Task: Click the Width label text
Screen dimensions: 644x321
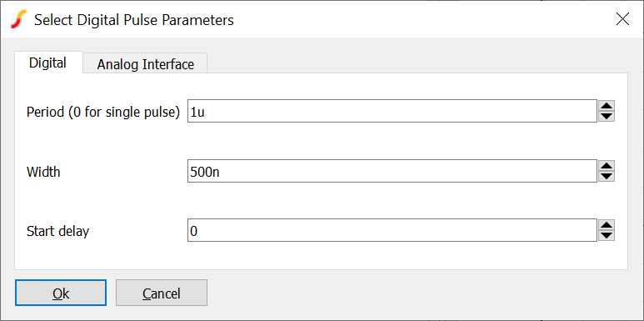Action: [x=43, y=172]
